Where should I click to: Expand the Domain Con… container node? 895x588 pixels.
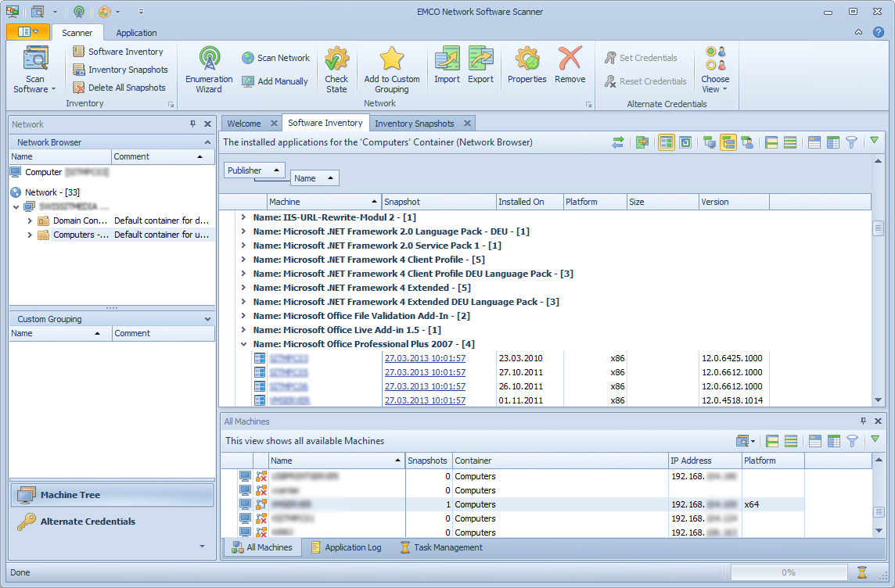30,220
